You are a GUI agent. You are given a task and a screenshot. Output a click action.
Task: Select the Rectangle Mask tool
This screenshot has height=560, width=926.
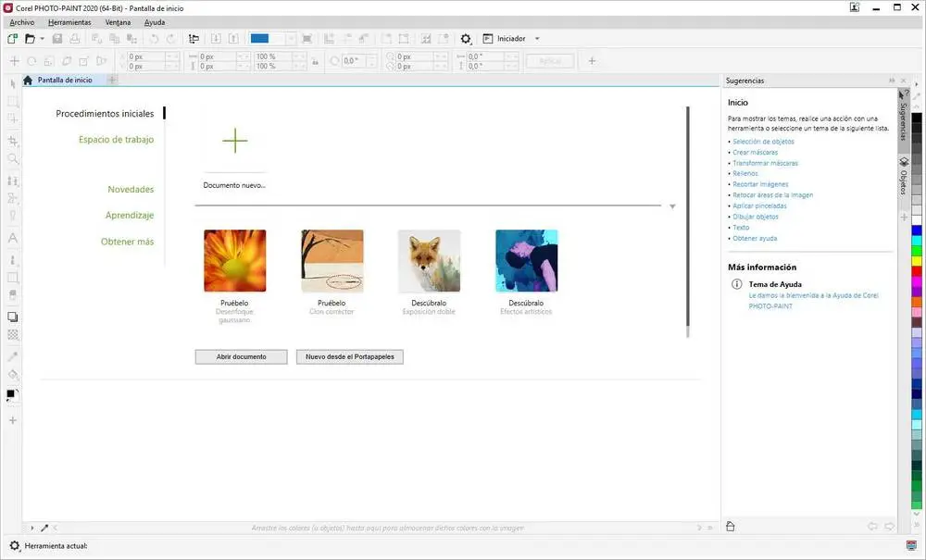click(13, 102)
